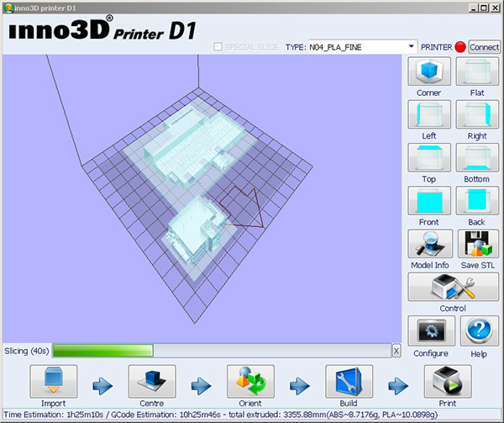Click the Slicing progress bar

point(222,351)
